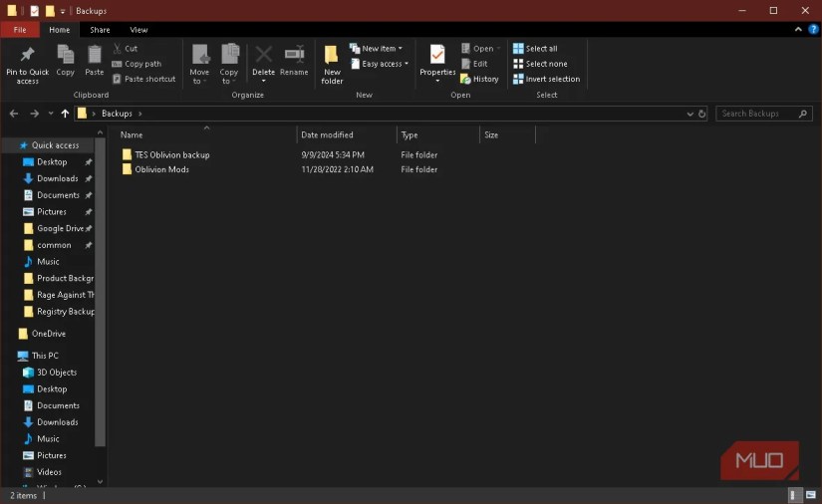Select the TES Oblivion backup folder
This screenshot has width=822, height=504.
click(x=172, y=154)
